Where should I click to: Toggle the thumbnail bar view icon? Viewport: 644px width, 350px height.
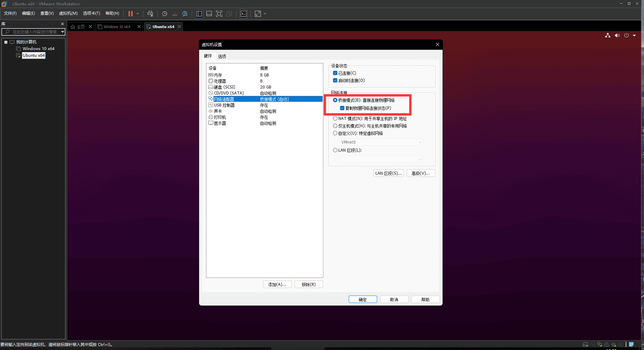point(209,14)
